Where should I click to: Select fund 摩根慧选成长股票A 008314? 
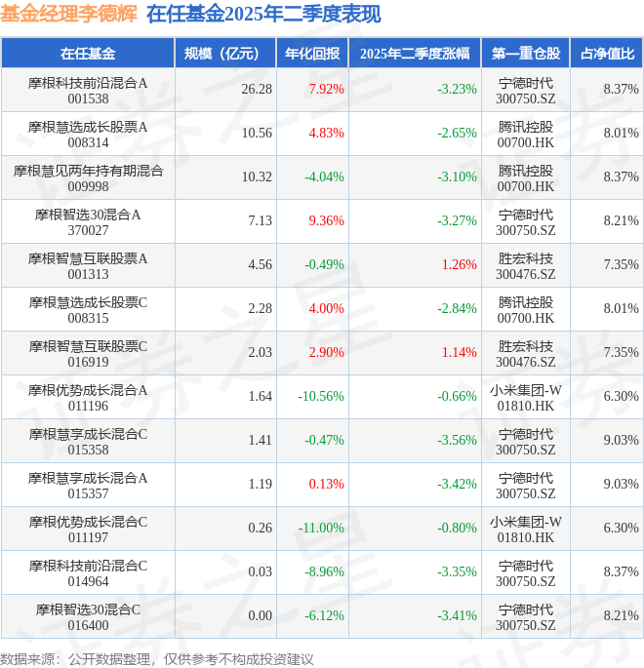(x=88, y=135)
